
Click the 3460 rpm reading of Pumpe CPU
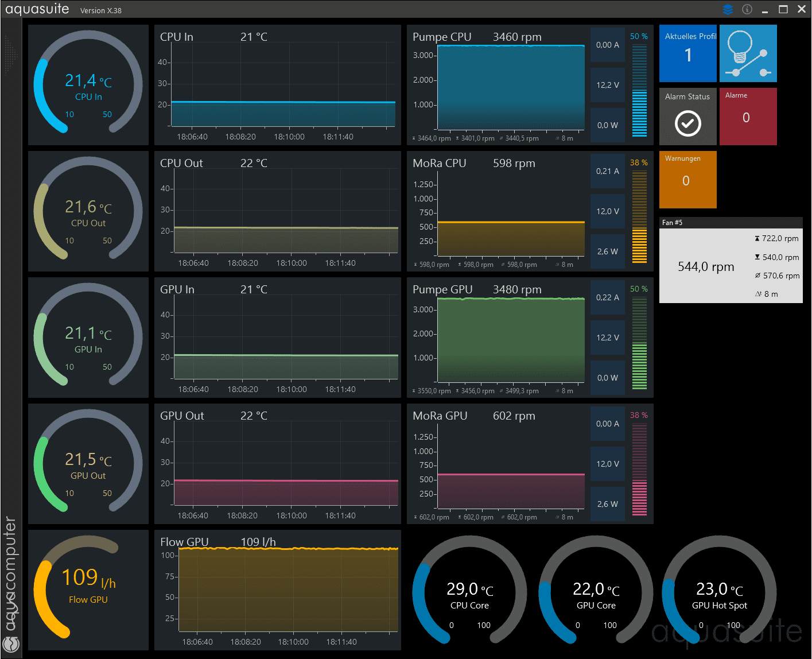click(x=517, y=37)
